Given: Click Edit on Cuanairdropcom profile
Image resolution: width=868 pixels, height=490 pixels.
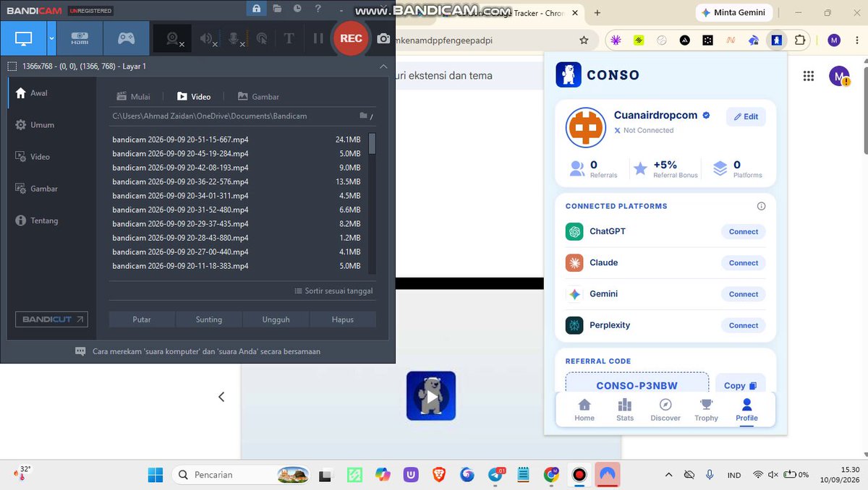Looking at the screenshot, I should (746, 117).
